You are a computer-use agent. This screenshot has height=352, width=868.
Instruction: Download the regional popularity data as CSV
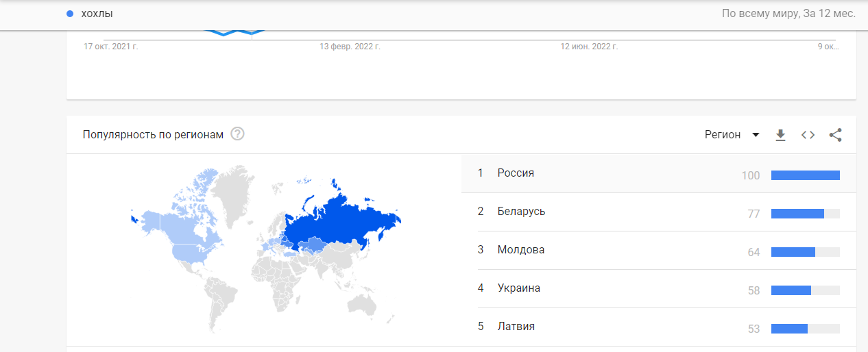[x=780, y=135]
